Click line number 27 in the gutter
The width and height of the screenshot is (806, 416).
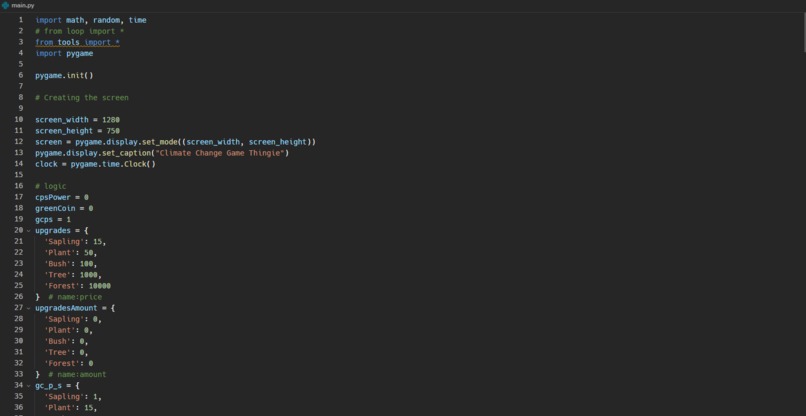coord(19,308)
